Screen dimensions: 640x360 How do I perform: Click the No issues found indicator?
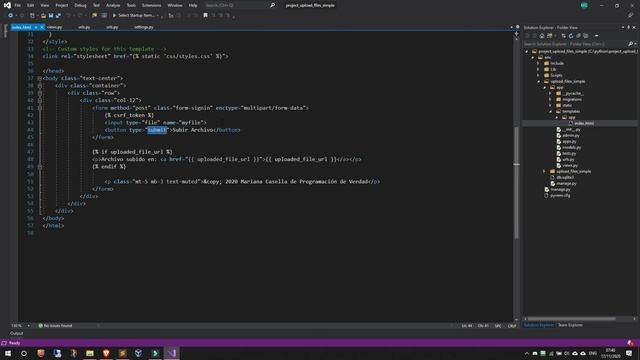(x=55, y=326)
